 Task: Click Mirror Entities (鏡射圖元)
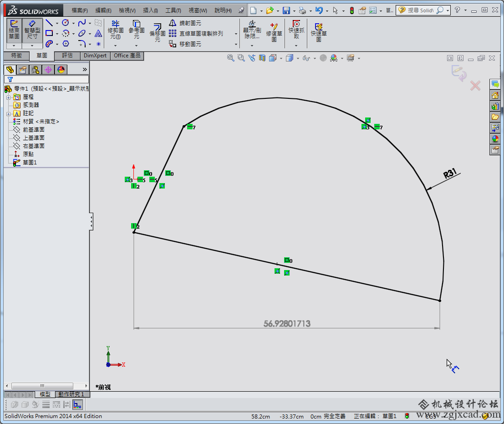(x=185, y=23)
